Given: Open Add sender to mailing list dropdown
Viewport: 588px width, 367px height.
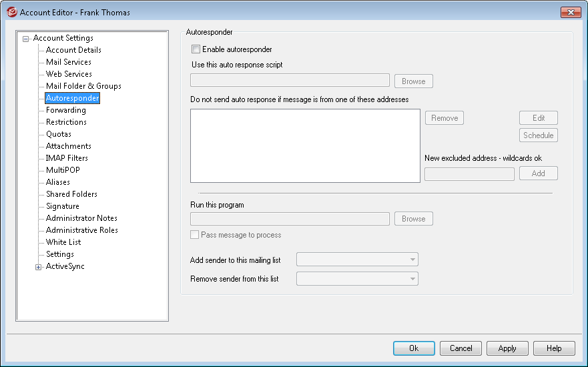Looking at the screenshot, I should tap(357, 260).
